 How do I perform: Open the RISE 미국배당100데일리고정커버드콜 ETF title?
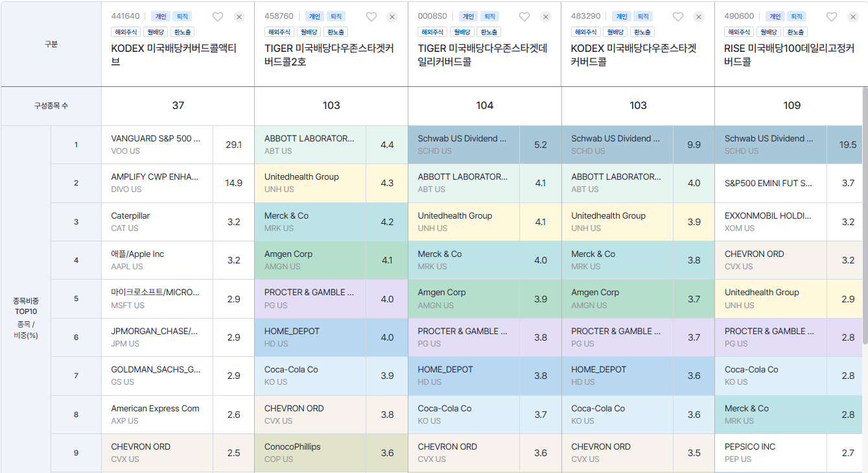789,55
